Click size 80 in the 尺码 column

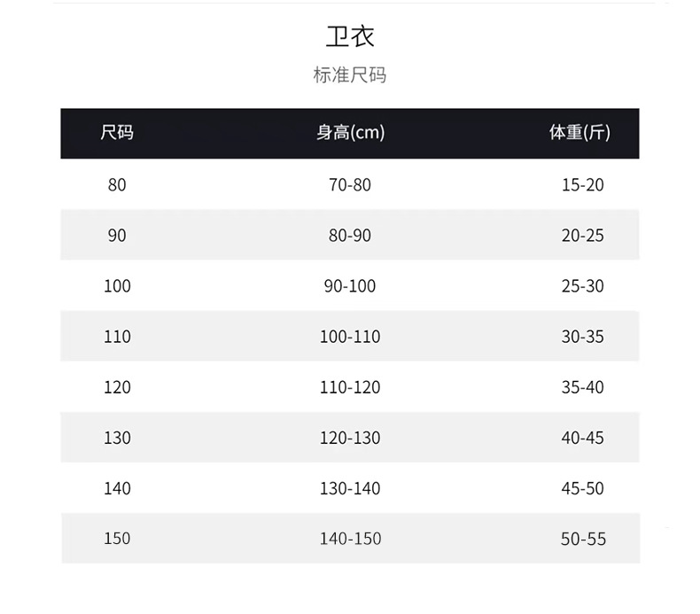pyautogui.click(x=117, y=184)
